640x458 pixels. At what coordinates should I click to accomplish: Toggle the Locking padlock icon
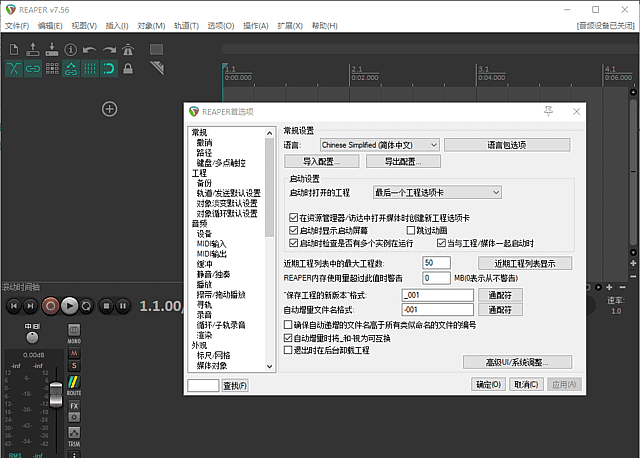[128, 69]
